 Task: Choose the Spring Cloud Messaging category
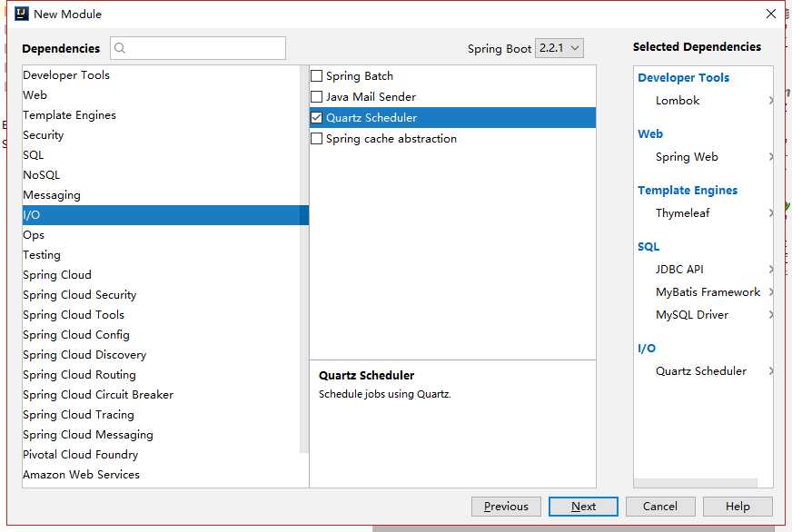pos(161,435)
